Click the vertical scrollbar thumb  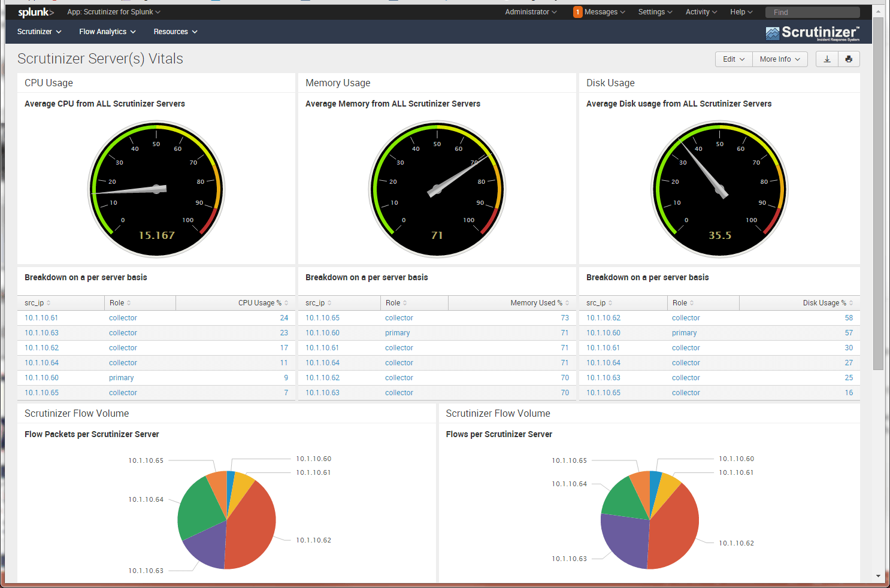click(x=878, y=193)
